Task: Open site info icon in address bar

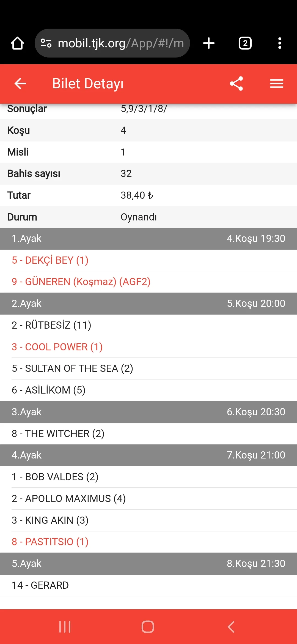Action: [x=46, y=43]
